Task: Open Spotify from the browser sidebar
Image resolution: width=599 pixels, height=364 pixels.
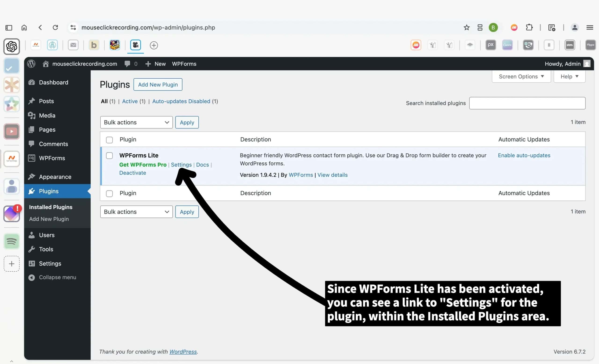Action: (x=12, y=241)
